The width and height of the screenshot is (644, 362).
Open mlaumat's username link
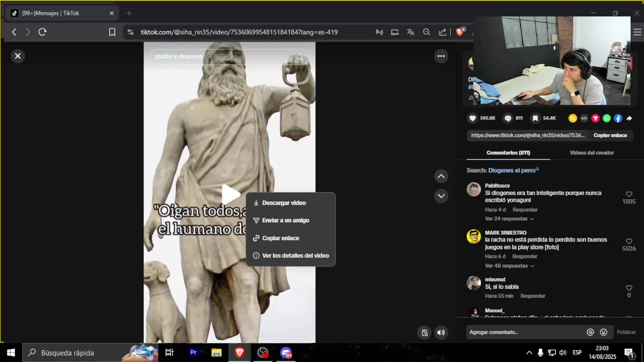[x=495, y=280]
